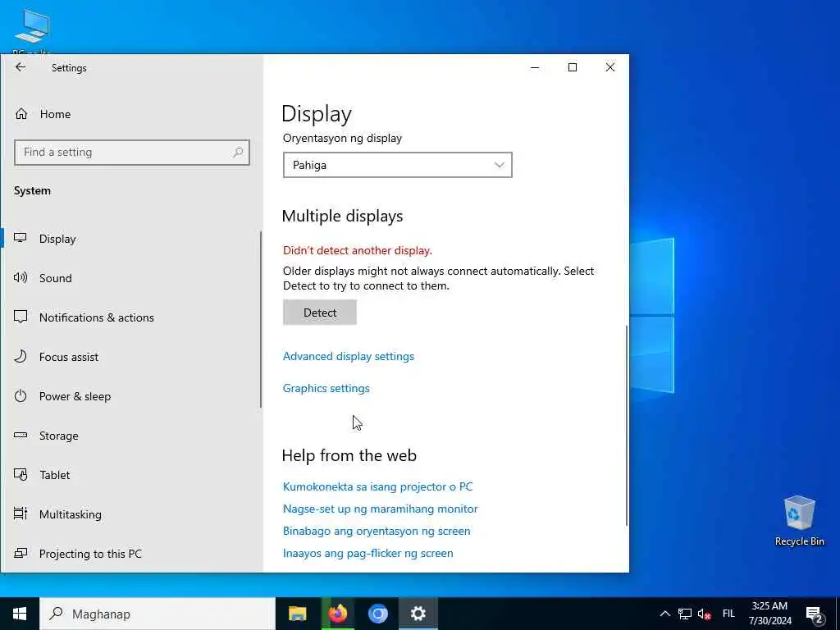Focus the Find a setting search box
The height and width of the screenshot is (630, 840).
[132, 152]
